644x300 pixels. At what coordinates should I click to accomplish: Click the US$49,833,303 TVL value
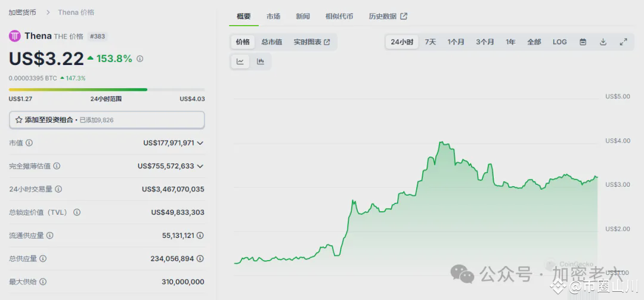tap(178, 212)
